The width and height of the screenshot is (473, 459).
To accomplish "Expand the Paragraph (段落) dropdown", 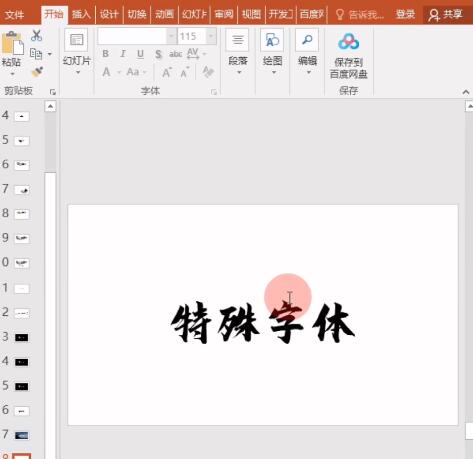I will coord(238,52).
